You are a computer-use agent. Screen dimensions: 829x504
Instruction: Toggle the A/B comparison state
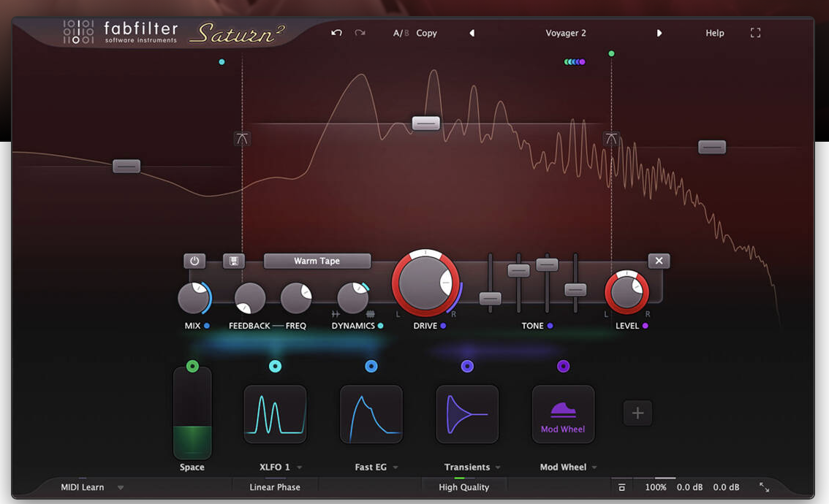click(x=401, y=33)
